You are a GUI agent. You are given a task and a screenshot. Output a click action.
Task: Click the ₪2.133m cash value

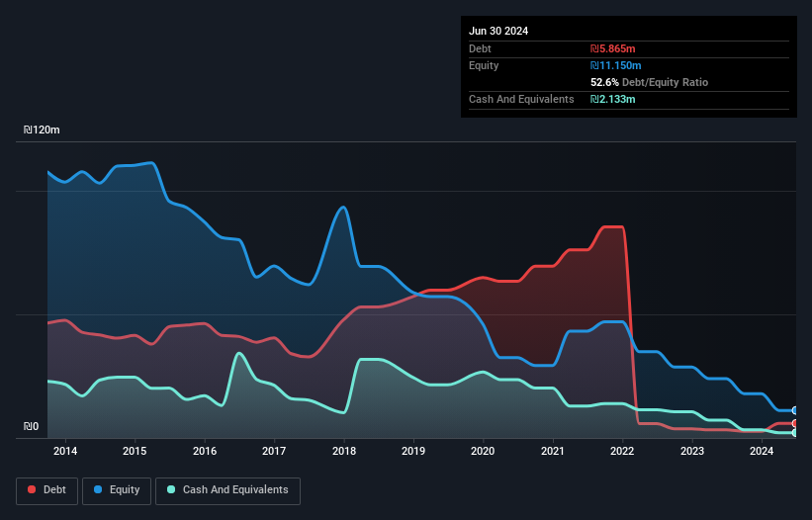(x=612, y=99)
